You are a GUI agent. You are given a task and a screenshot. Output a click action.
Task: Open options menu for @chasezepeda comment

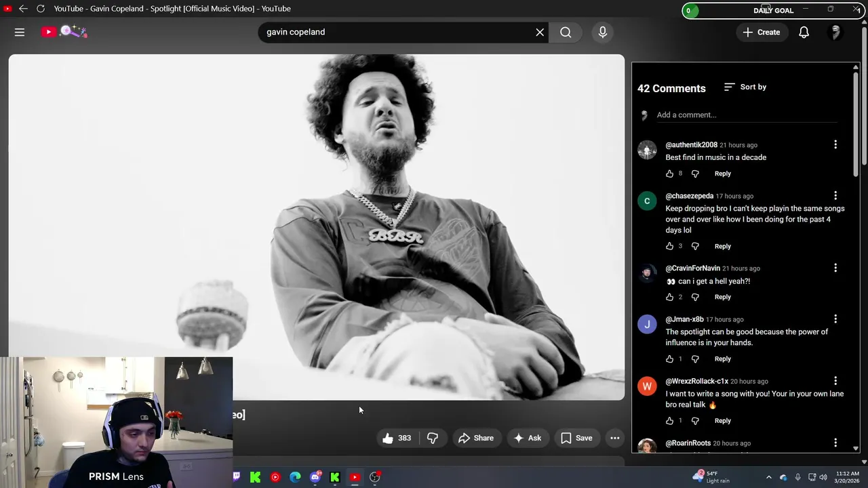pos(835,195)
